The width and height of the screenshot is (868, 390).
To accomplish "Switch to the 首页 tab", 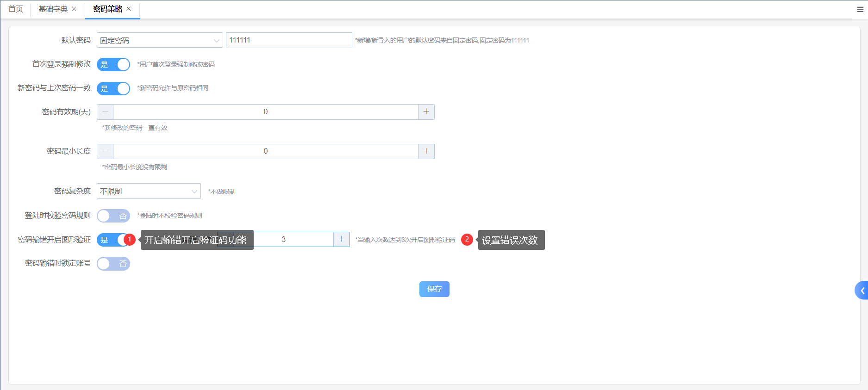I will coord(16,9).
